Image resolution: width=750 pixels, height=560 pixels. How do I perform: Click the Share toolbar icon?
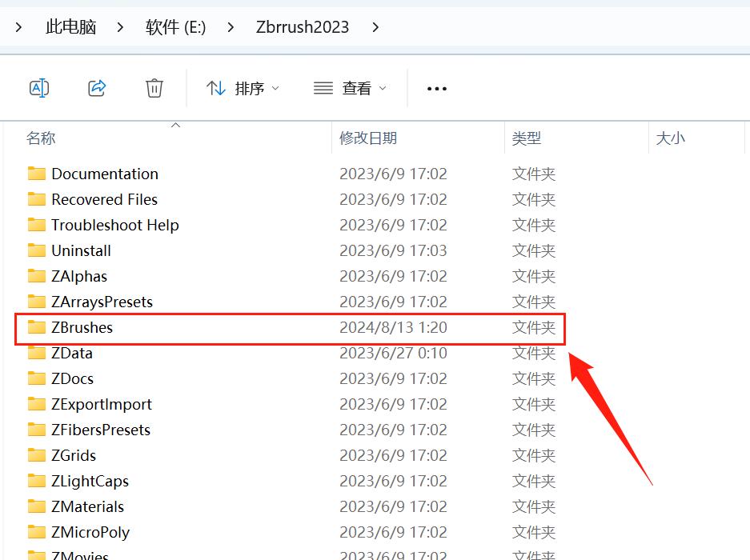coord(97,88)
